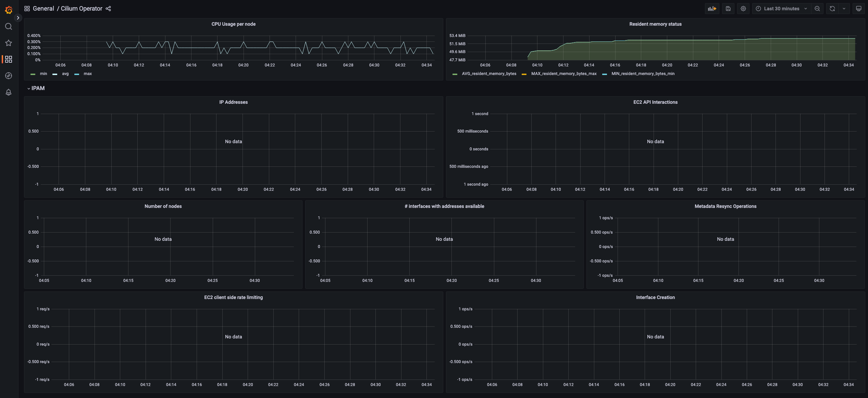
Task: Save dashboard using the disk icon
Action: pyautogui.click(x=728, y=9)
